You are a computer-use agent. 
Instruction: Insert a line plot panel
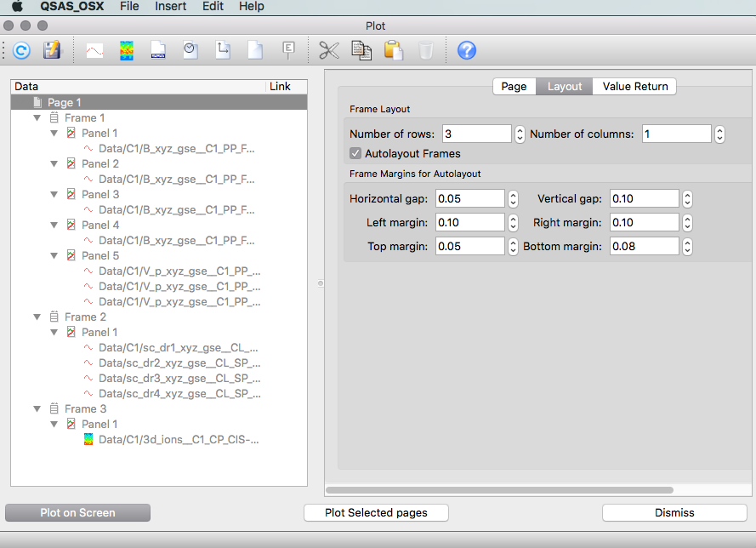pyautogui.click(x=94, y=51)
